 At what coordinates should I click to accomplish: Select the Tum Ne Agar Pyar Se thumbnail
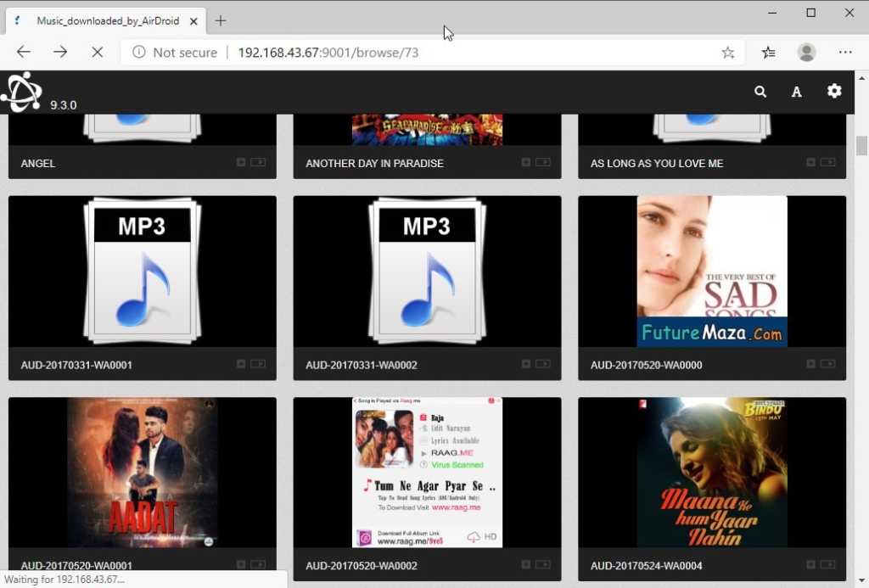pos(428,473)
